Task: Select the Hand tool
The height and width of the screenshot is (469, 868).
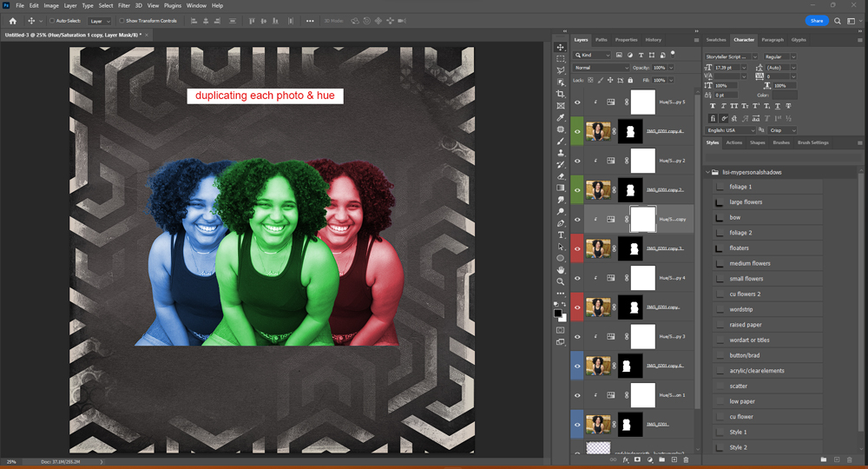Action: coord(560,269)
